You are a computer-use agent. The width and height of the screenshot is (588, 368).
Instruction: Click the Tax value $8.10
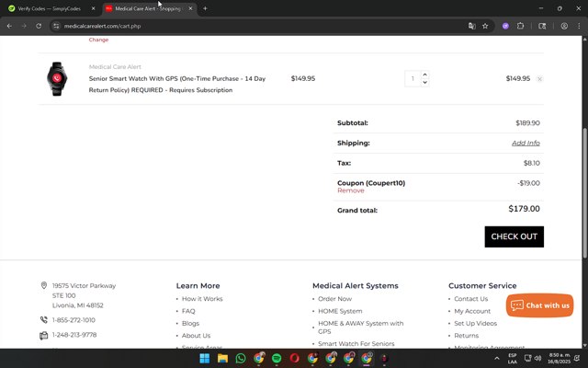coord(532,163)
